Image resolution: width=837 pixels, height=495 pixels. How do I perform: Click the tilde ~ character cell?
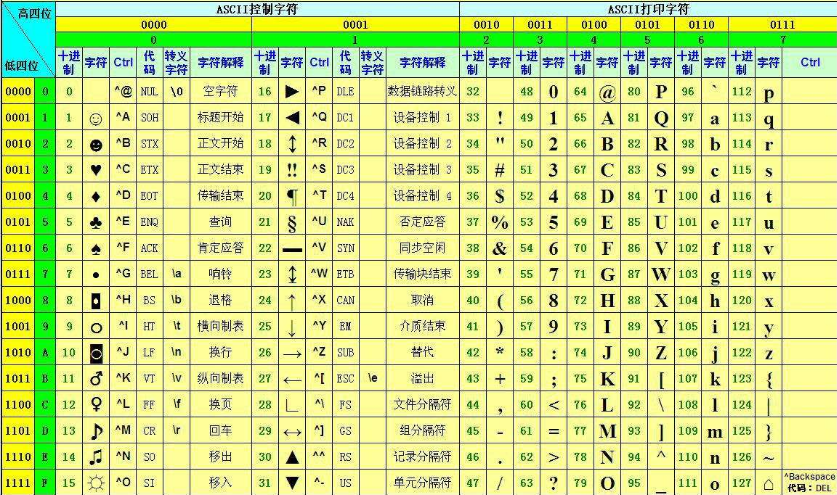click(x=768, y=458)
